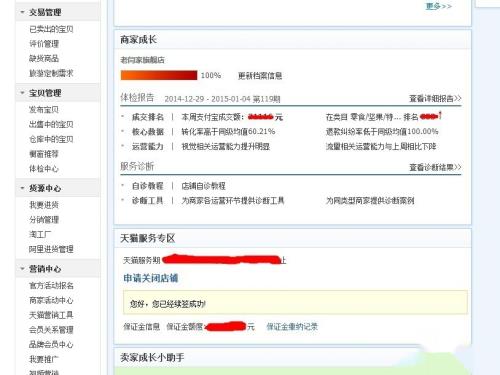
Task: Click 为商家各运营环节提供诊断工具 link
Action: pos(233,200)
